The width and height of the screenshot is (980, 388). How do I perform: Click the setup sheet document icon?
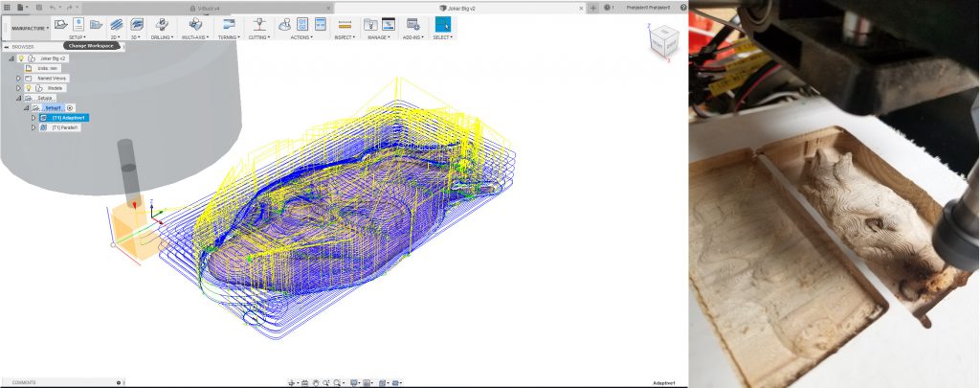[78, 24]
